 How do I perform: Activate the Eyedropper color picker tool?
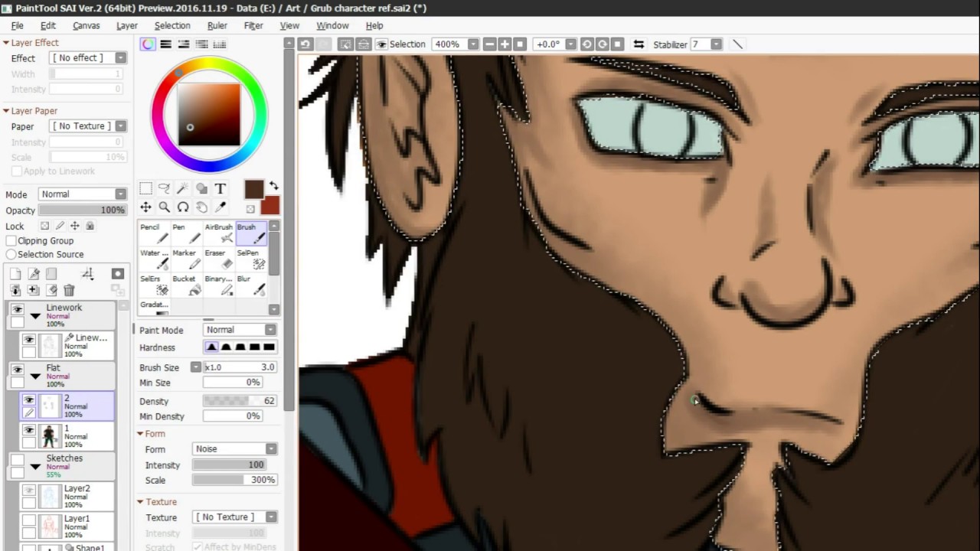[220, 207]
